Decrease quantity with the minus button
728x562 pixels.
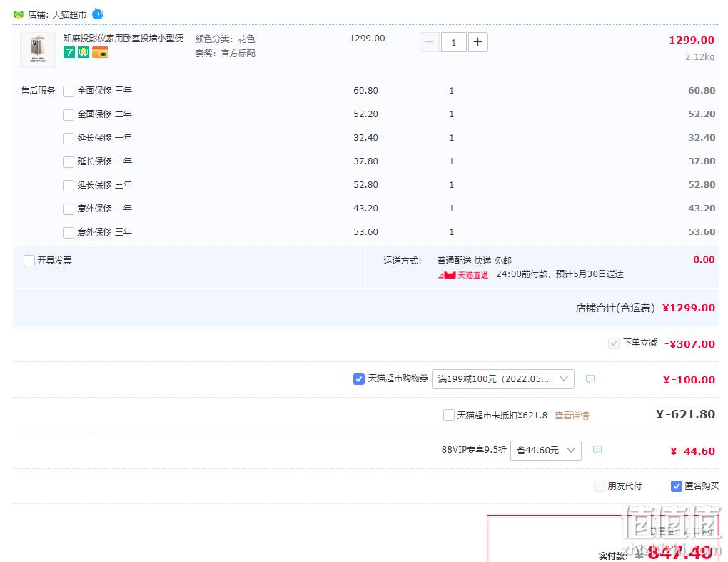click(x=430, y=42)
